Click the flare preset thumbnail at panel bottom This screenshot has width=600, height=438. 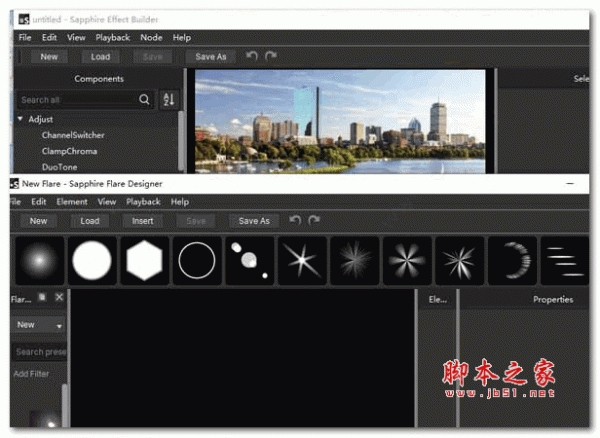[46, 419]
